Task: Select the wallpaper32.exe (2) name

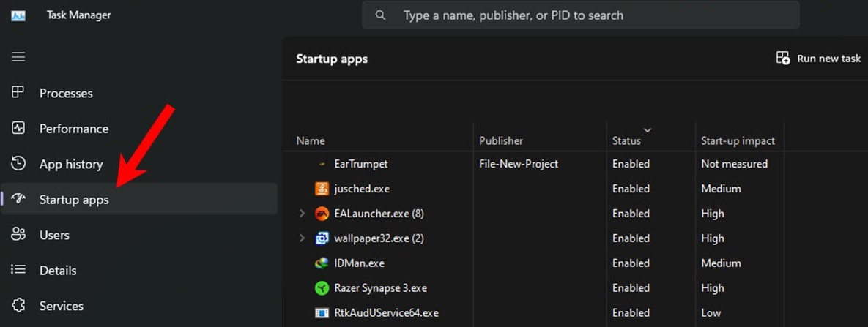Action: pyautogui.click(x=379, y=238)
